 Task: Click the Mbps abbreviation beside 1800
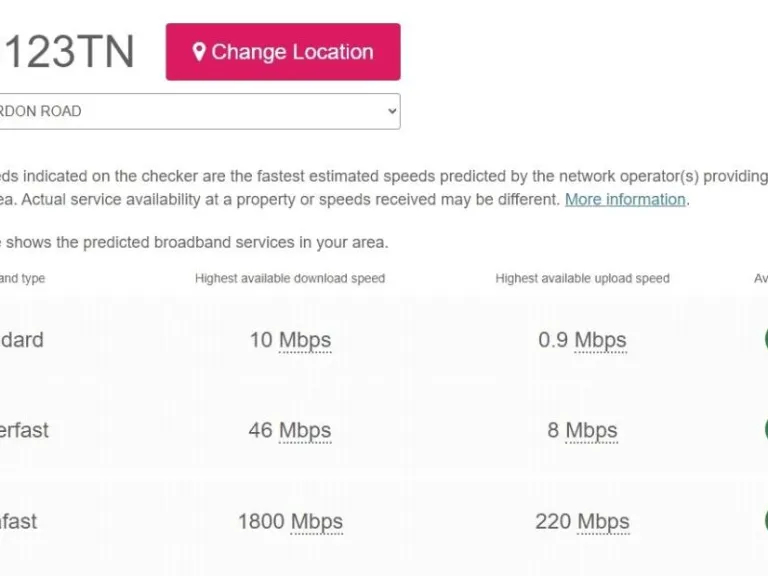tap(316, 522)
